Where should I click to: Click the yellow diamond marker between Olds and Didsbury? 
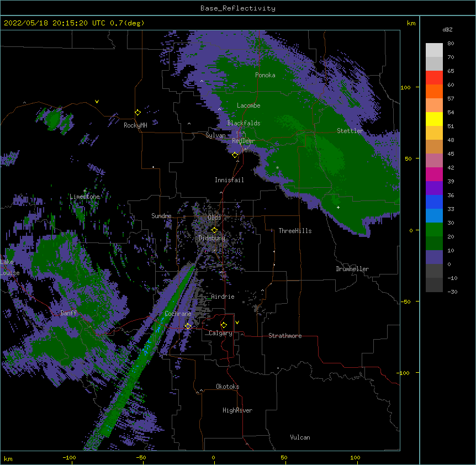tap(214, 230)
